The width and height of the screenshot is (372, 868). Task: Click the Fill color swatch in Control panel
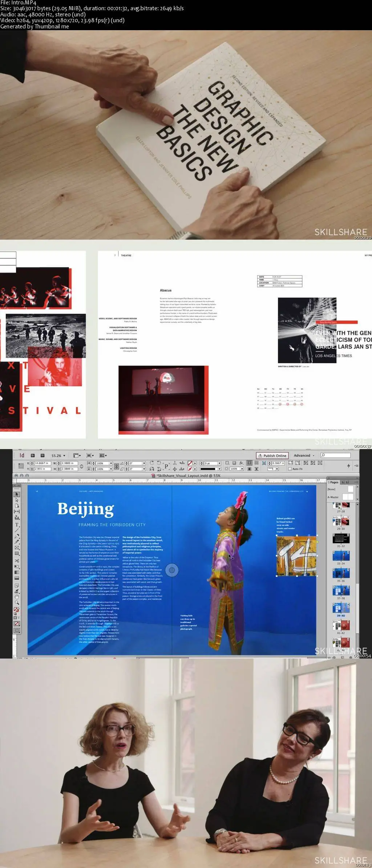click(190, 463)
